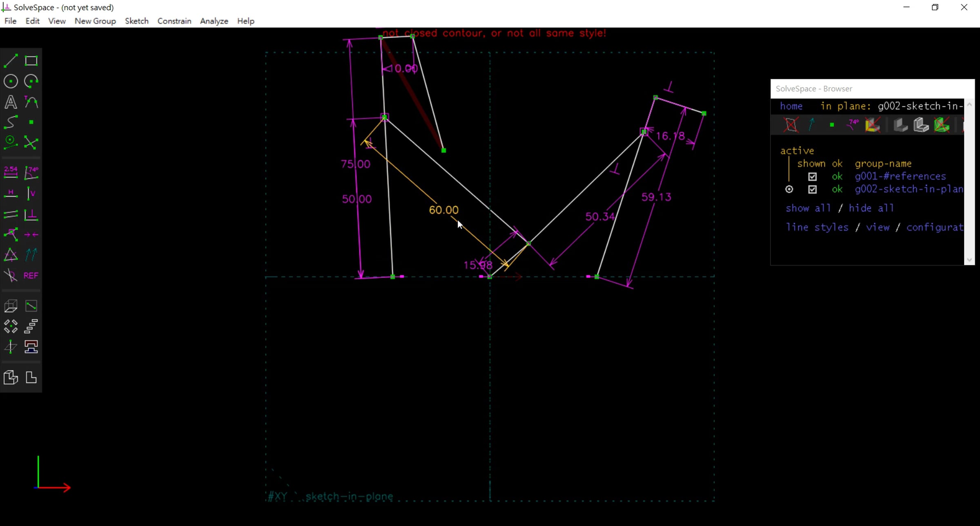
Task: Uncheck shown box for g002-sketch-in-plane
Action: pos(812,189)
